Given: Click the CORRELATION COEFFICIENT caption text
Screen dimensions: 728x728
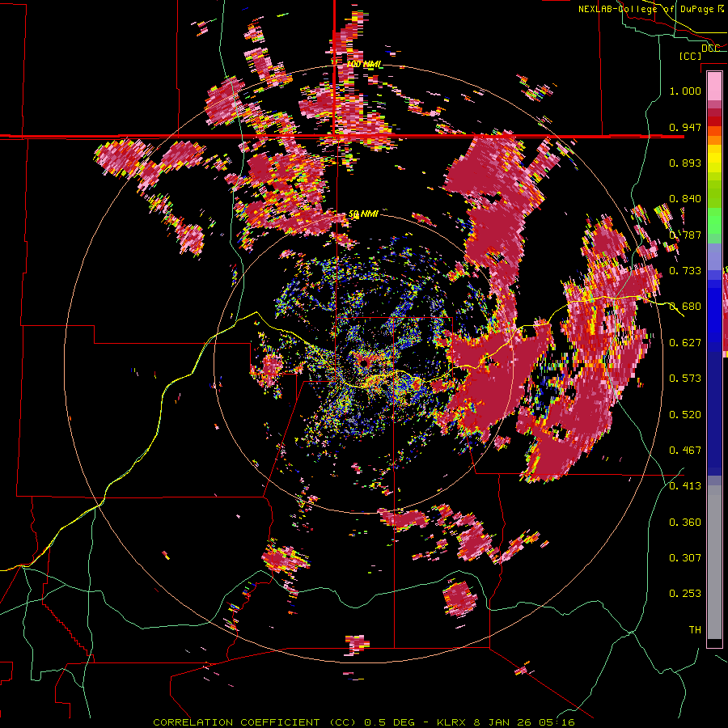Looking at the screenshot, I should click(236, 722).
